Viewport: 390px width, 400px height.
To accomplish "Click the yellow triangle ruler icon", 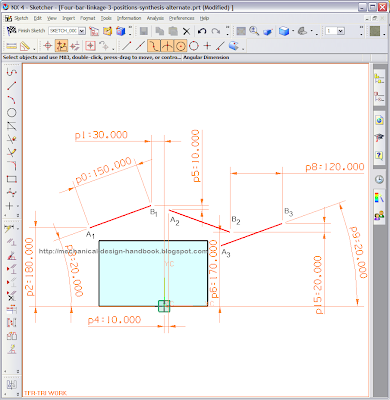I will [x=25, y=46].
